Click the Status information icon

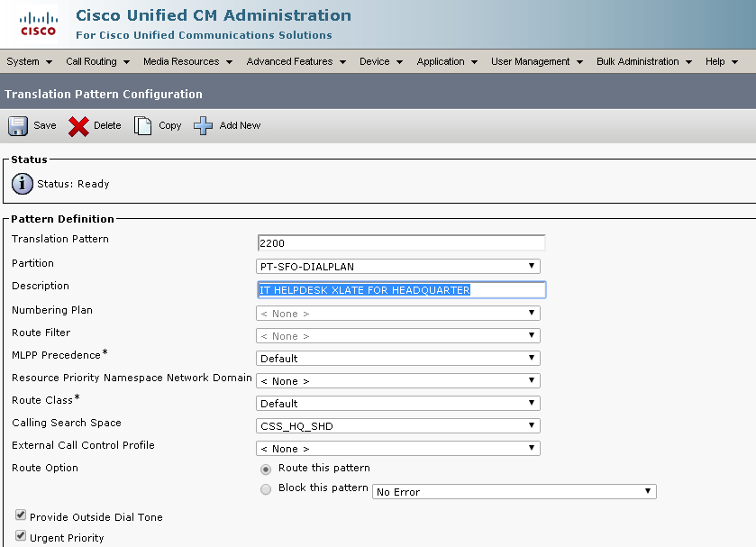click(23, 184)
